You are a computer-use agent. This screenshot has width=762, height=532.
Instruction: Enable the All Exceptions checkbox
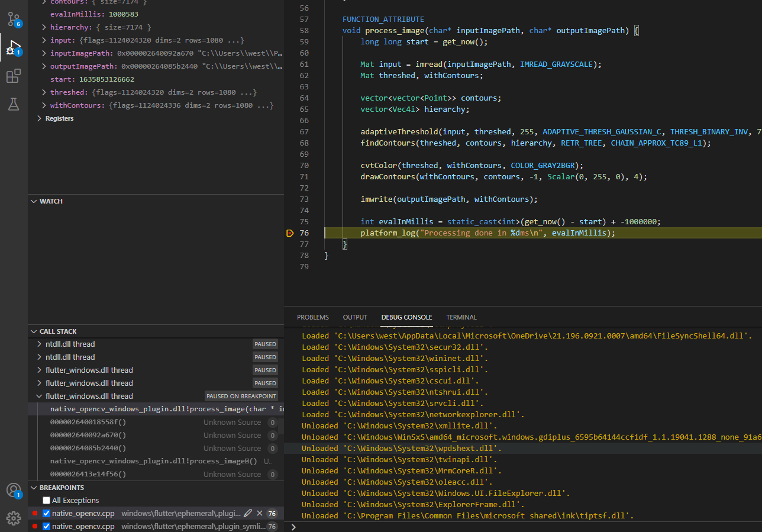tap(47, 501)
